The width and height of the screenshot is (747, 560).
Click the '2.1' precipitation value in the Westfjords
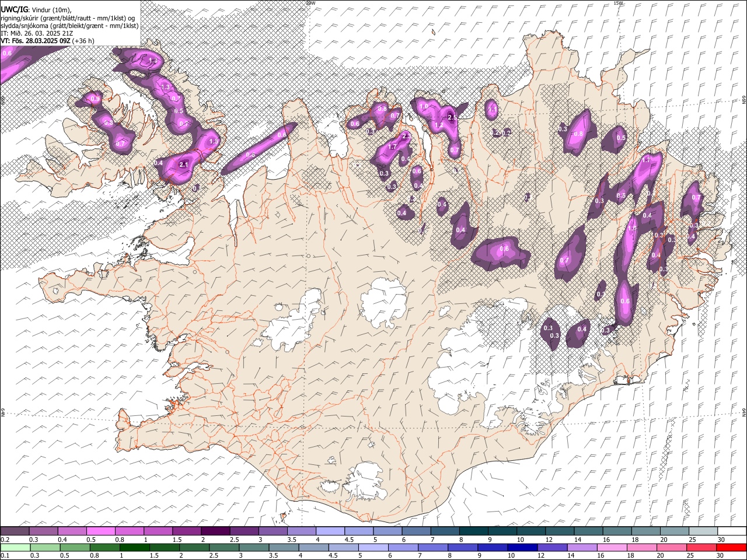click(184, 165)
